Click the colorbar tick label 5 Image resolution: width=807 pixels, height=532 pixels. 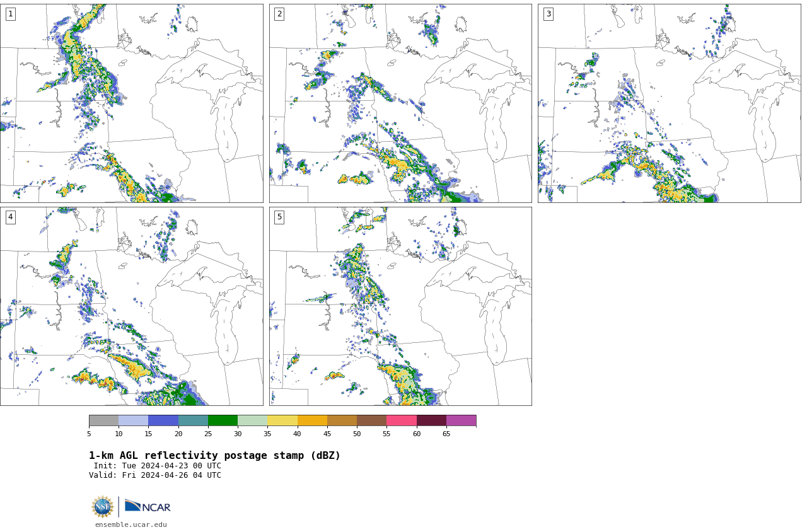(89, 434)
